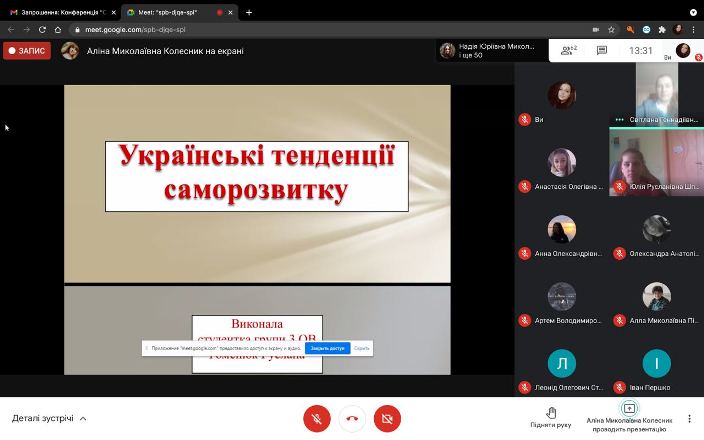Switch to the Gmail Запрошення tab
Viewport: 704px width, 440px height.
61,13
